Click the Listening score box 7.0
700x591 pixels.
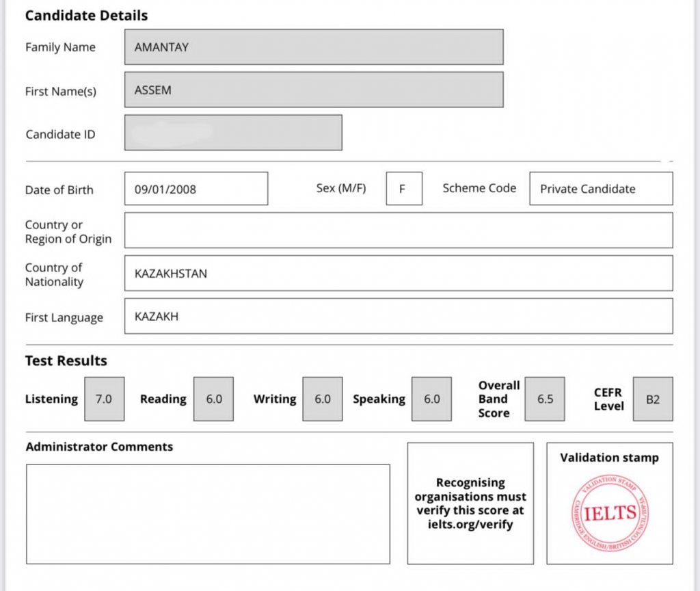[x=105, y=399]
